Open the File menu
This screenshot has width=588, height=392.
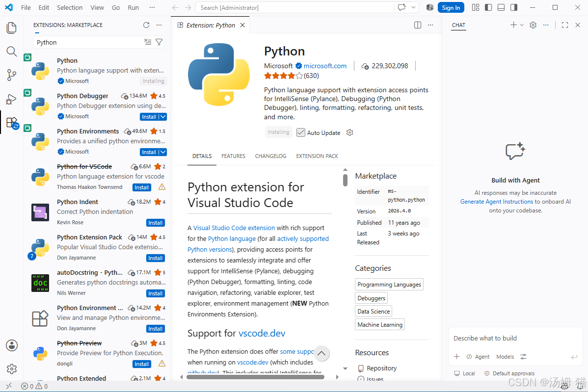coord(26,7)
